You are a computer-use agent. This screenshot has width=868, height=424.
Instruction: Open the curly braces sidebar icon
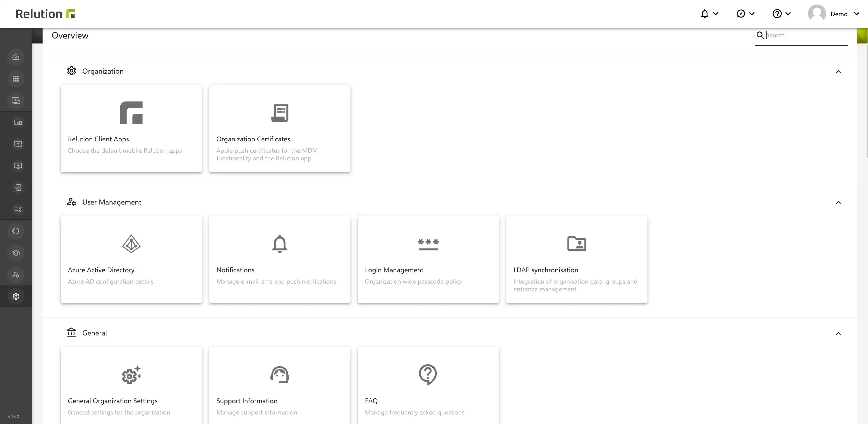[16, 231]
